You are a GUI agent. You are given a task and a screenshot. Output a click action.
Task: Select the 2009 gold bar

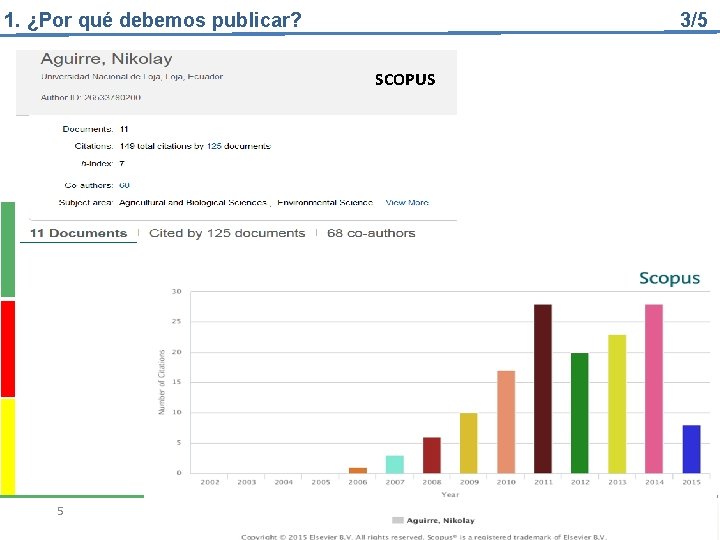(x=468, y=443)
